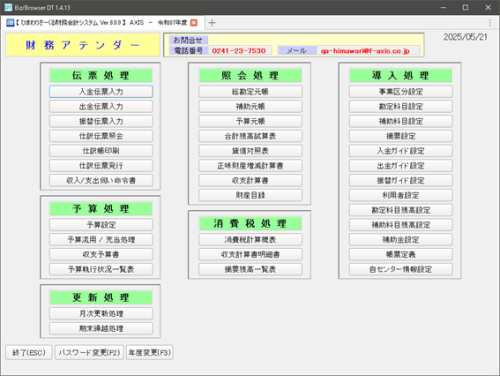The width and height of the screenshot is (500, 376).
Task: Click the 照会処理 header
Action: (250, 75)
